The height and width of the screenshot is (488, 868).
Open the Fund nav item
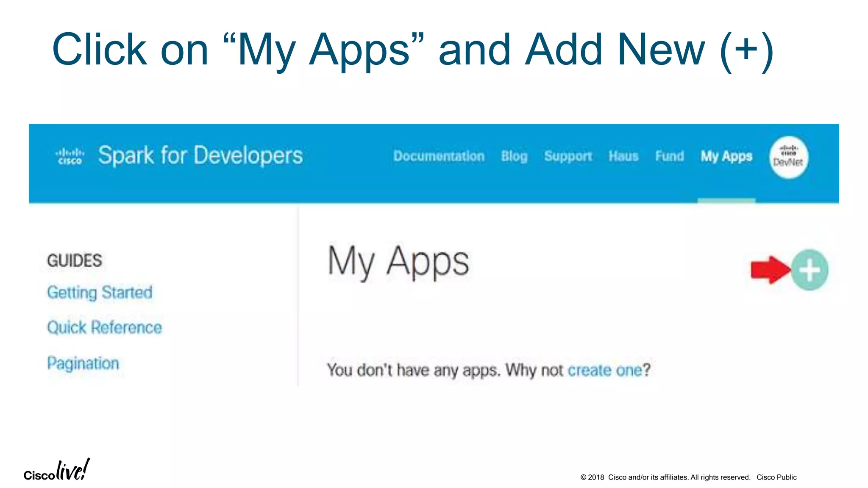tap(669, 156)
